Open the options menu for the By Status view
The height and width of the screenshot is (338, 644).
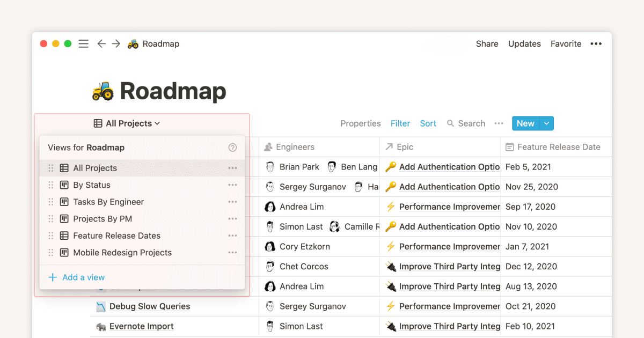tap(233, 185)
